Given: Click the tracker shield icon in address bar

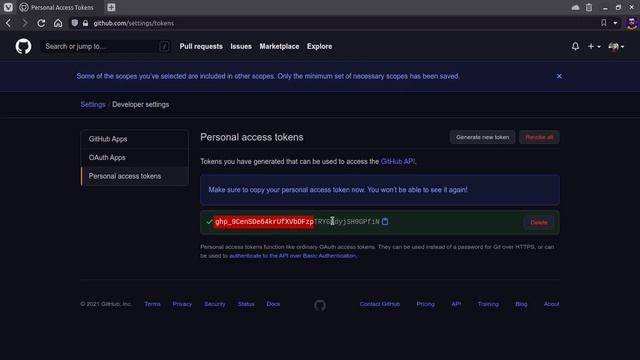Looking at the screenshot, I should (x=75, y=23).
